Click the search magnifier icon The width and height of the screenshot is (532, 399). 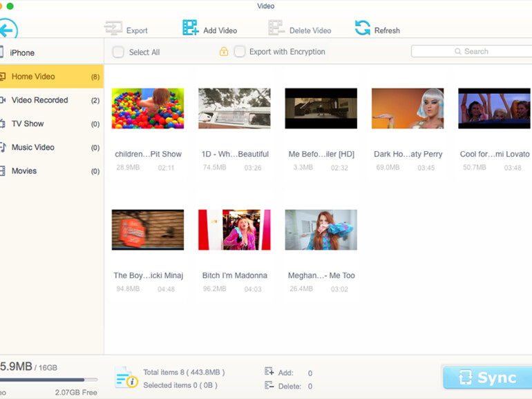458,52
